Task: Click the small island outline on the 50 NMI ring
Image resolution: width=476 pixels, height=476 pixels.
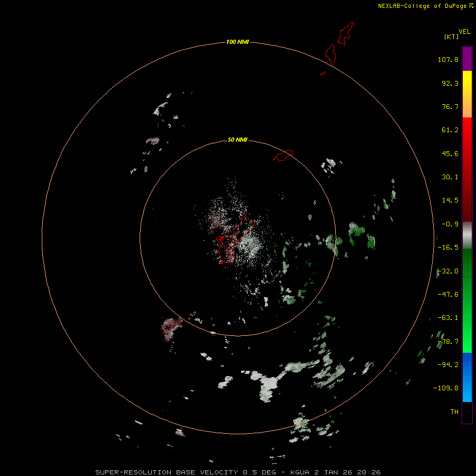Action: click(283, 155)
